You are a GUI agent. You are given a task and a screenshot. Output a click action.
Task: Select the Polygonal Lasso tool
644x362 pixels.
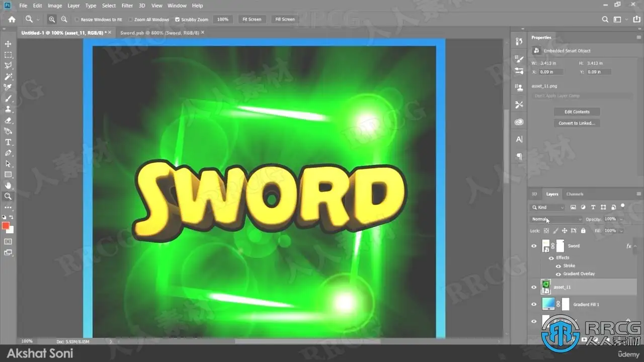[8, 66]
